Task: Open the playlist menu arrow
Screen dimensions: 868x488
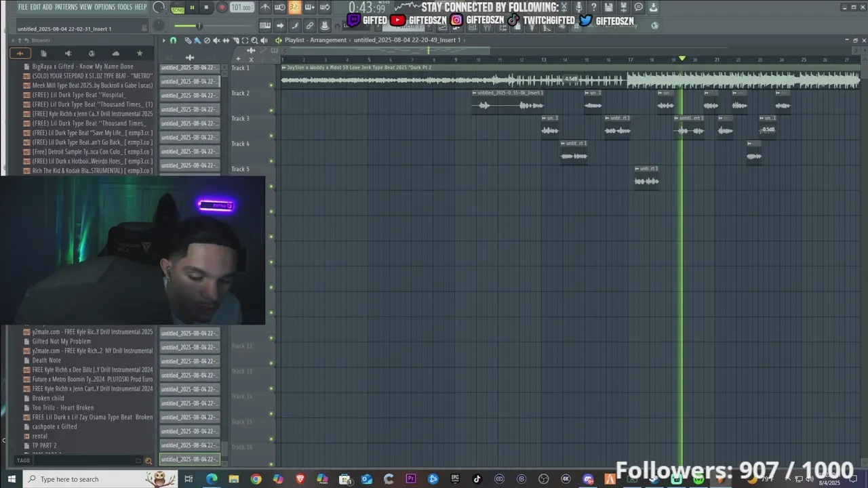Action: (163, 41)
